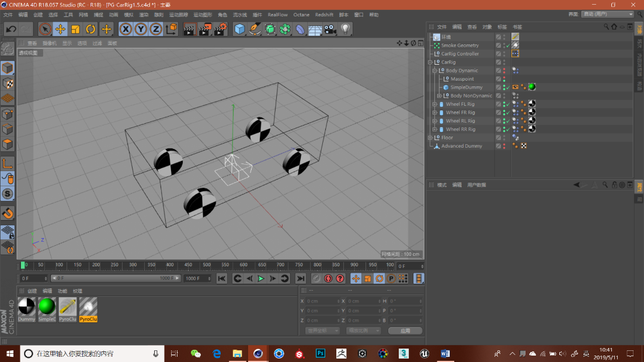The image size is (644, 362).
Task: Open the 世界坐标 coordinate dropdown
Action: 322,330
